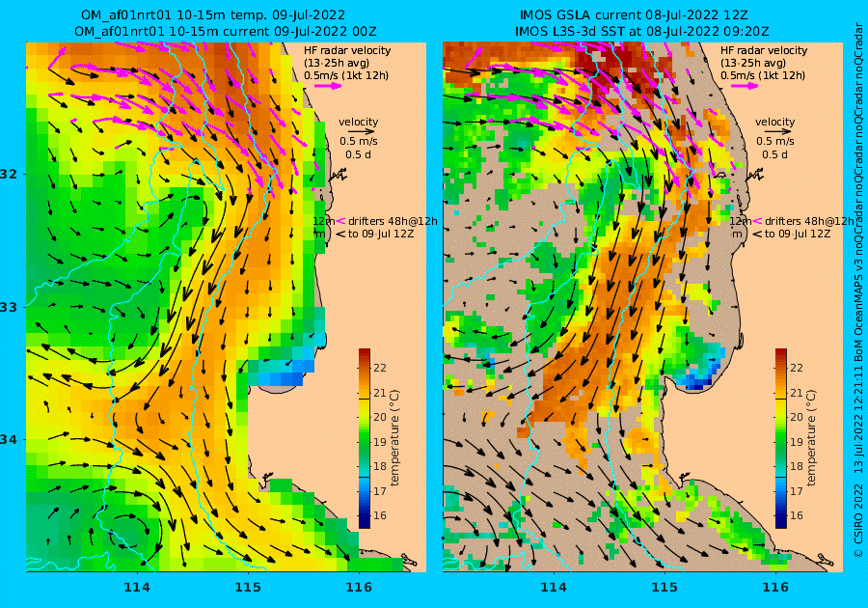868x608 pixels.
Task: Click the 22 tick on left colorbar
Action: [x=380, y=369]
